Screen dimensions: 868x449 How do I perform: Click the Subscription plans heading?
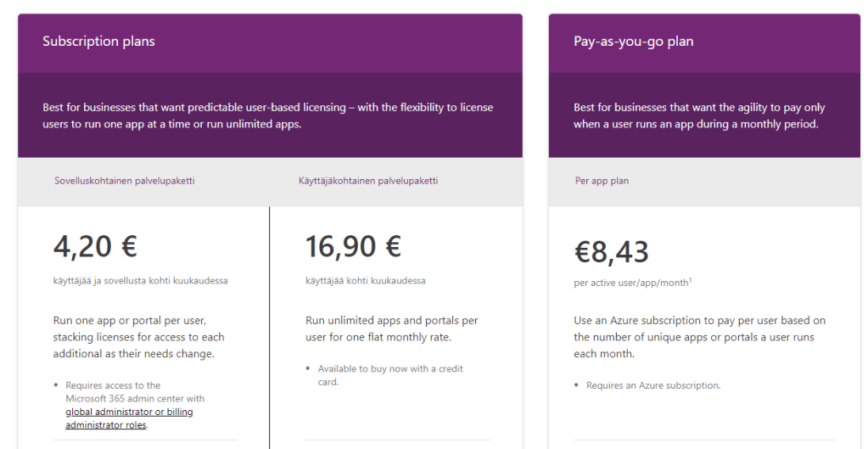point(98,41)
